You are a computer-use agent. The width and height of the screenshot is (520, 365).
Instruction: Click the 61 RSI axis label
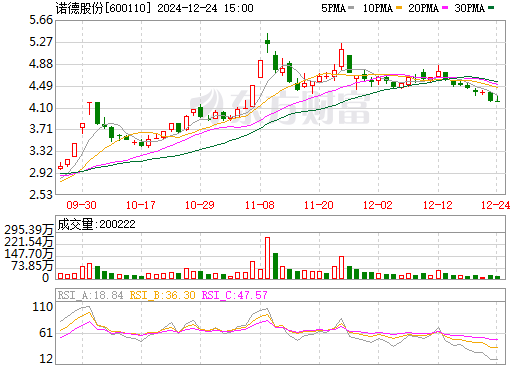pos(46,333)
